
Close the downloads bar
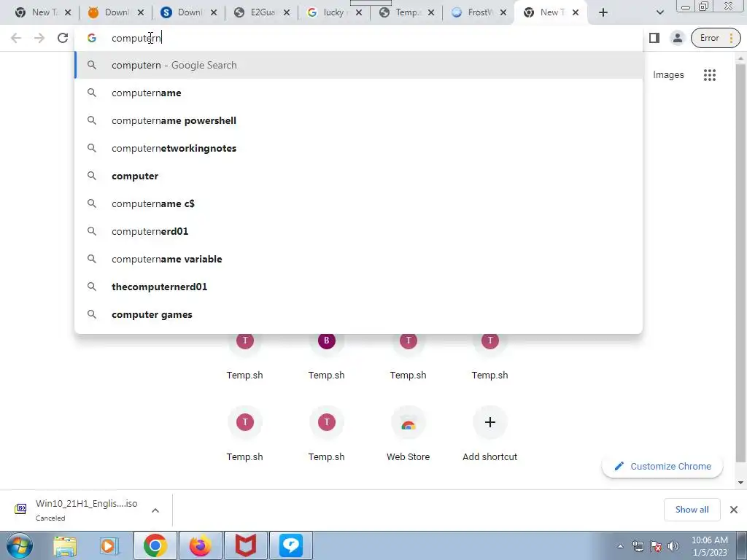pos(734,510)
